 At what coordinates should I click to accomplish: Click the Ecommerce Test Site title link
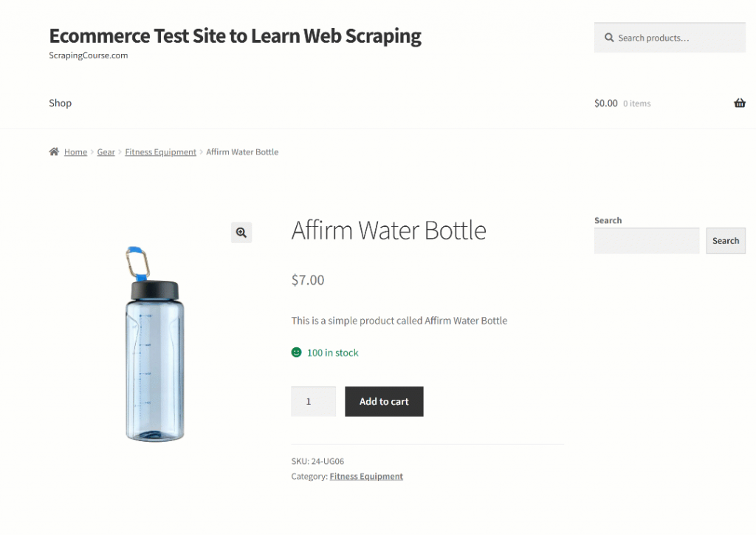(x=235, y=35)
